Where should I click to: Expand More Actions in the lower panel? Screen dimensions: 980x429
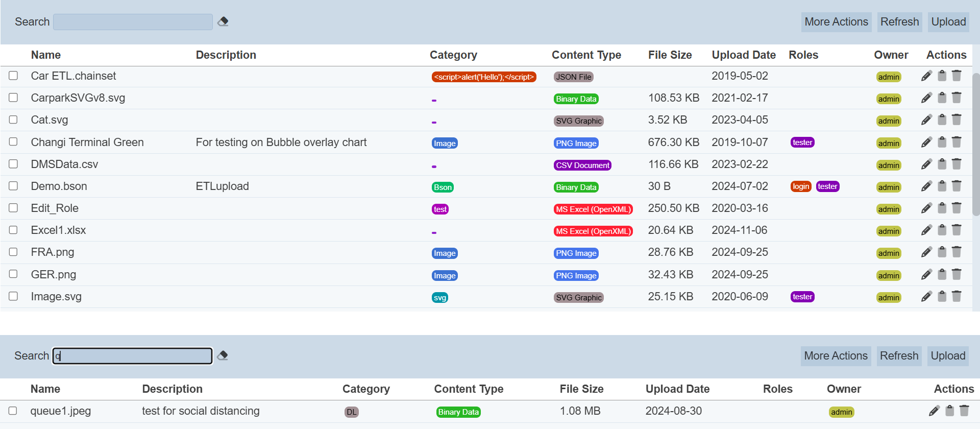(836, 356)
